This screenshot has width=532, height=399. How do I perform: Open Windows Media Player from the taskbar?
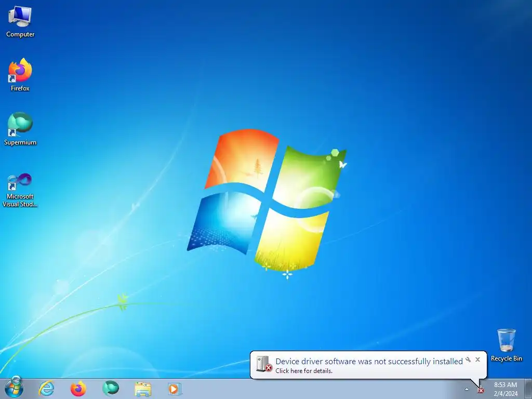click(x=175, y=389)
